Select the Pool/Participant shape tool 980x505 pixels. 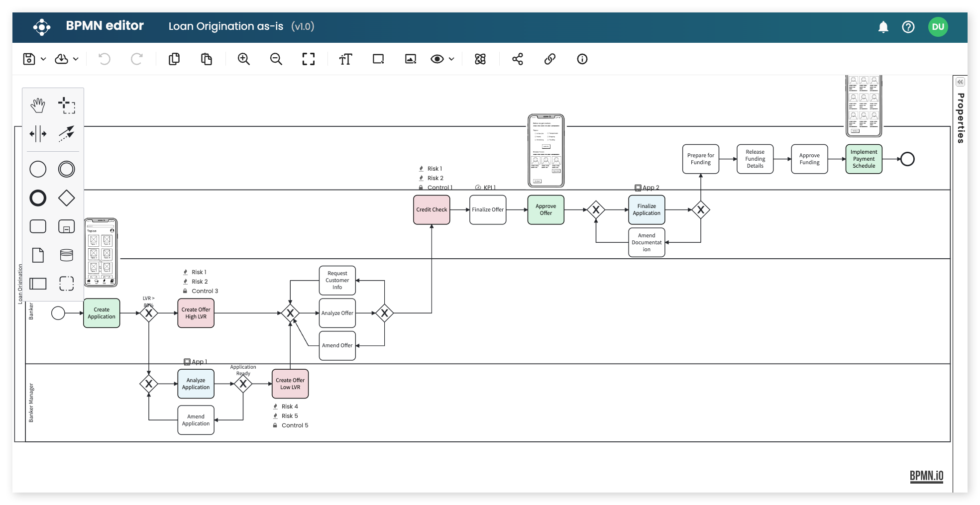39,284
